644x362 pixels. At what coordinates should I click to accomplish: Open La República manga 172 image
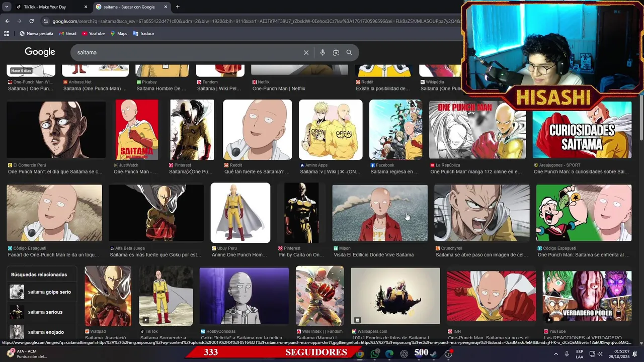tap(477, 130)
